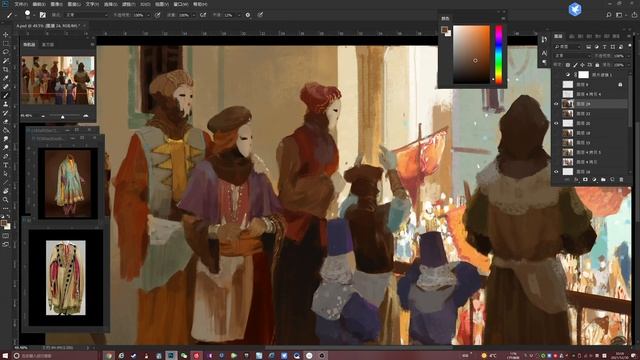Select the History Brush tool

coord(6,113)
